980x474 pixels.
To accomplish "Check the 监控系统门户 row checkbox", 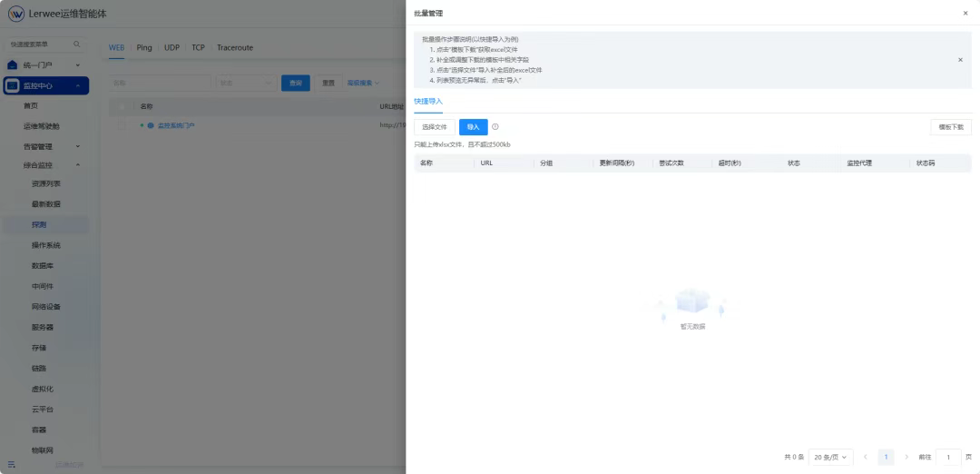I will (122, 125).
